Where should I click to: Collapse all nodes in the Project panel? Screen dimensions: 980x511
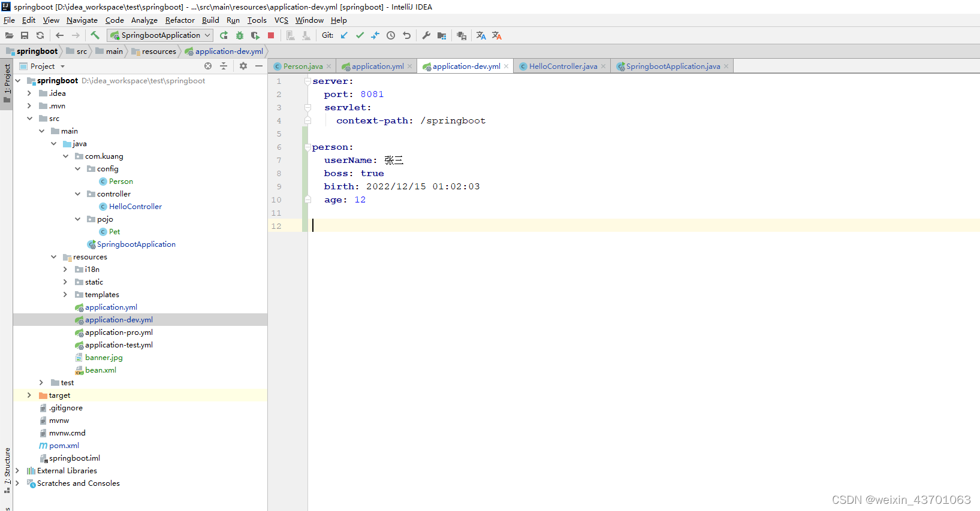click(224, 66)
